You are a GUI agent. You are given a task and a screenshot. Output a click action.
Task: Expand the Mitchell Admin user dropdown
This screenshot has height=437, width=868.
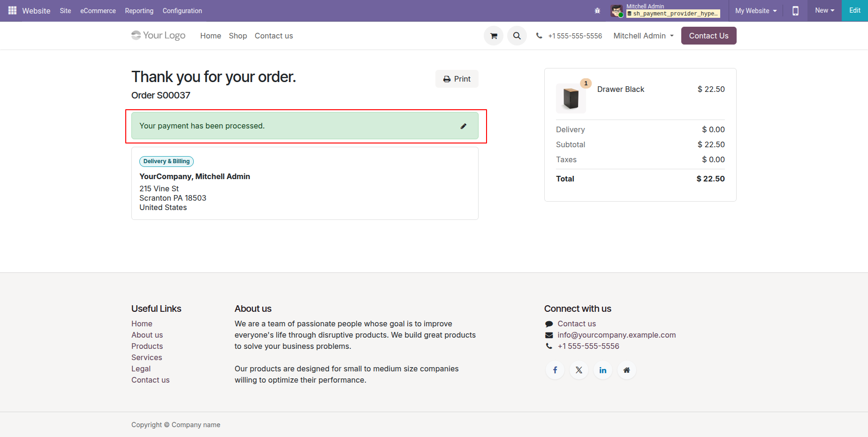tap(643, 36)
